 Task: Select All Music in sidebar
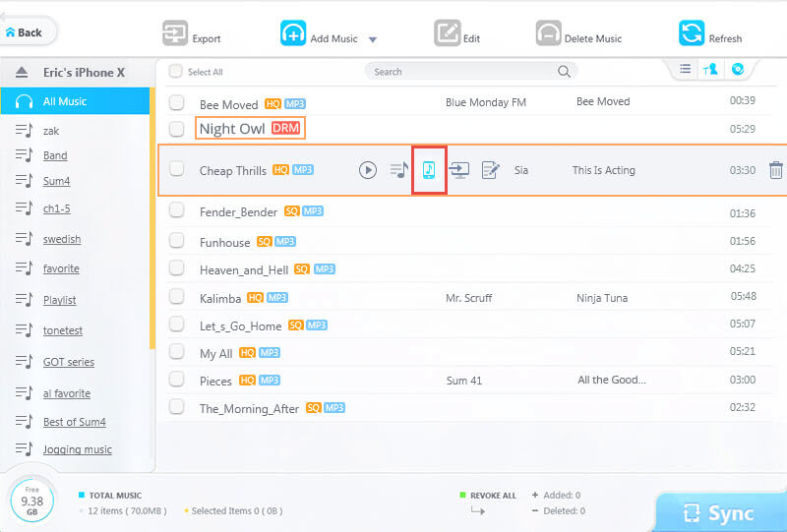click(x=75, y=101)
